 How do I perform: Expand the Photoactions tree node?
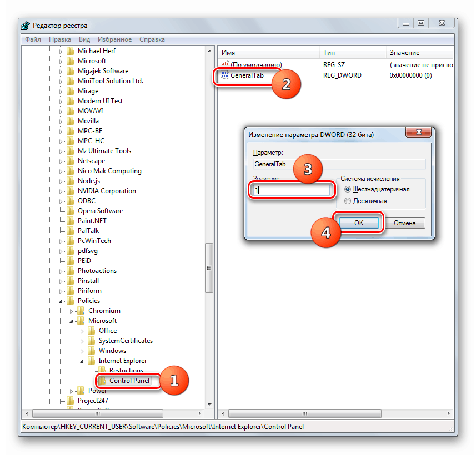[x=61, y=271]
